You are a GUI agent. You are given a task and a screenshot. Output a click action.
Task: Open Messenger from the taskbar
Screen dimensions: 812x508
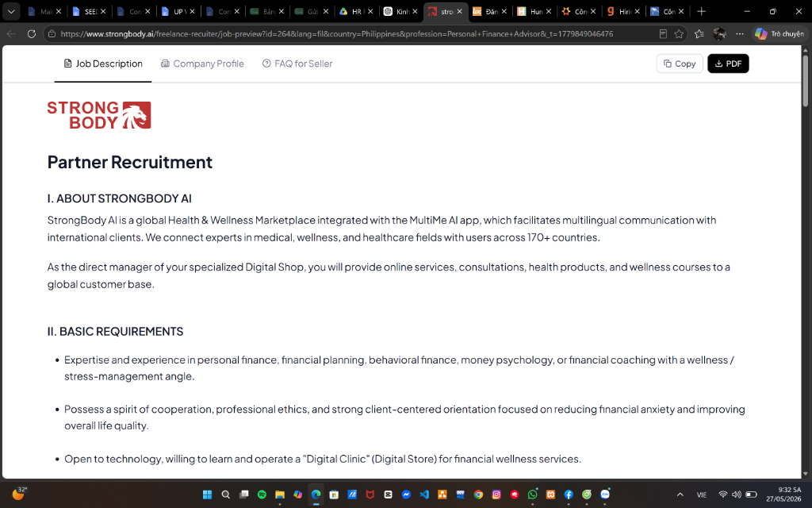pos(406,495)
